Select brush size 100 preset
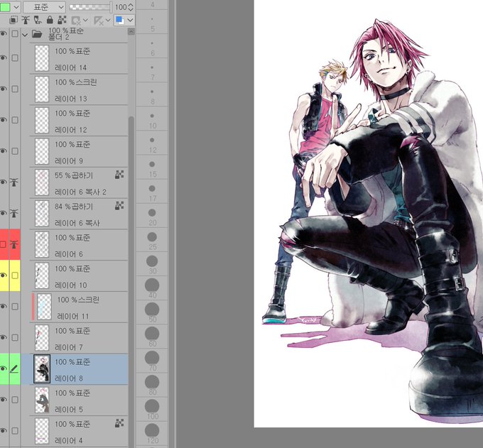Screen dimensions: 483x448 [x=152, y=410]
